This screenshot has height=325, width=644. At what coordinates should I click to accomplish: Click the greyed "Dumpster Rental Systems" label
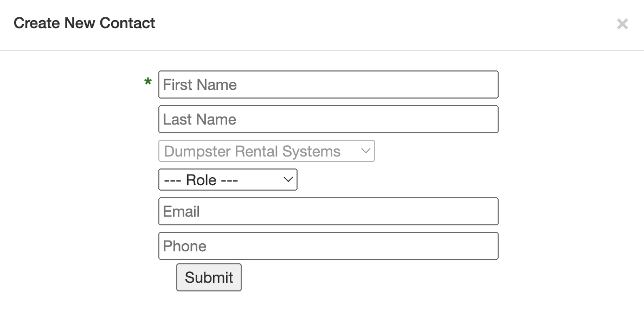click(x=252, y=152)
